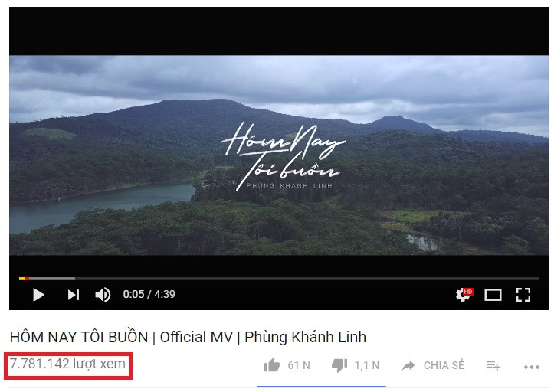Open the three-dot more actions menu
The width and height of the screenshot is (554, 392).
[x=532, y=367]
